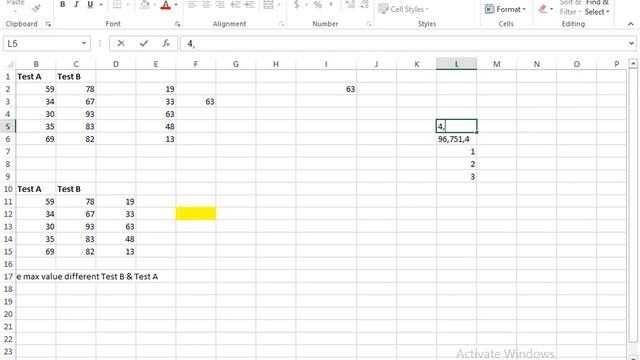Click 'max value different Test B & Test A' text
The width and height of the screenshot is (640, 360).
coord(90,277)
